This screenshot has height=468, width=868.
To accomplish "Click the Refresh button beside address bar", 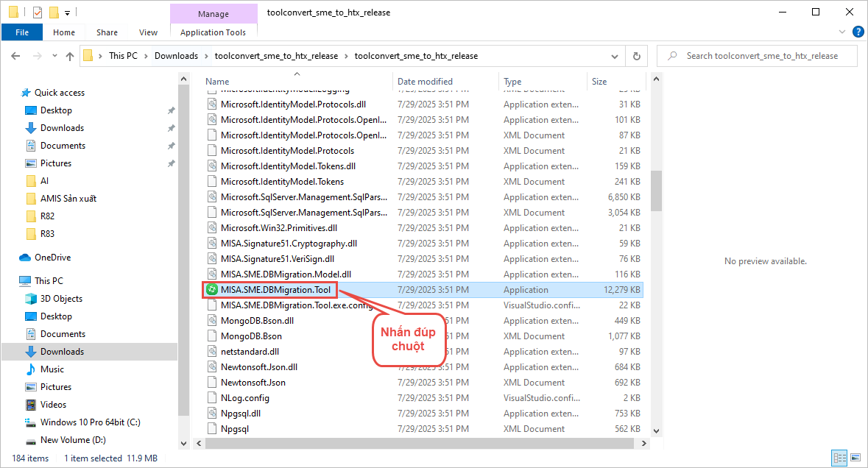I will pyautogui.click(x=636, y=56).
